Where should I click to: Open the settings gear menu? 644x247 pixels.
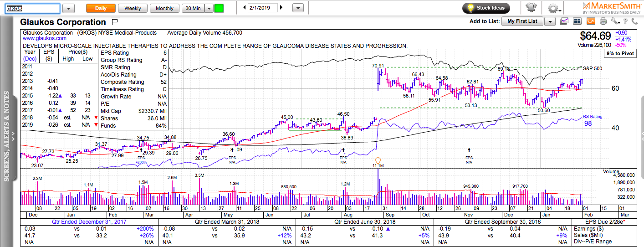[x=553, y=8]
